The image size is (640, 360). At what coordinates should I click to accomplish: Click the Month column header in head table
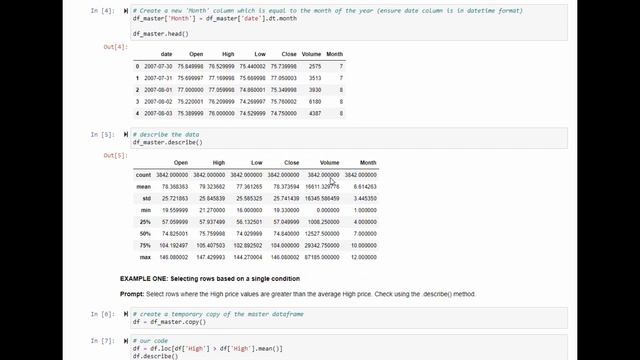(334, 54)
